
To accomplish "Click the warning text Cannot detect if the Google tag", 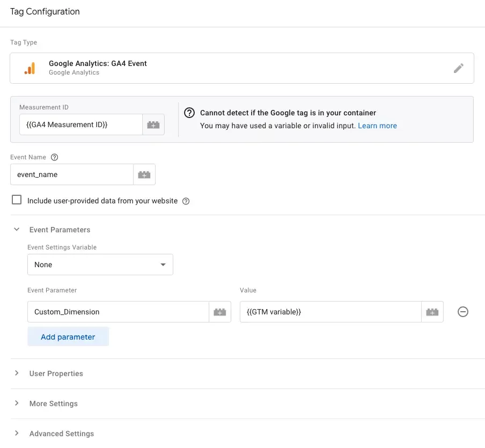I will [x=288, y=113].
